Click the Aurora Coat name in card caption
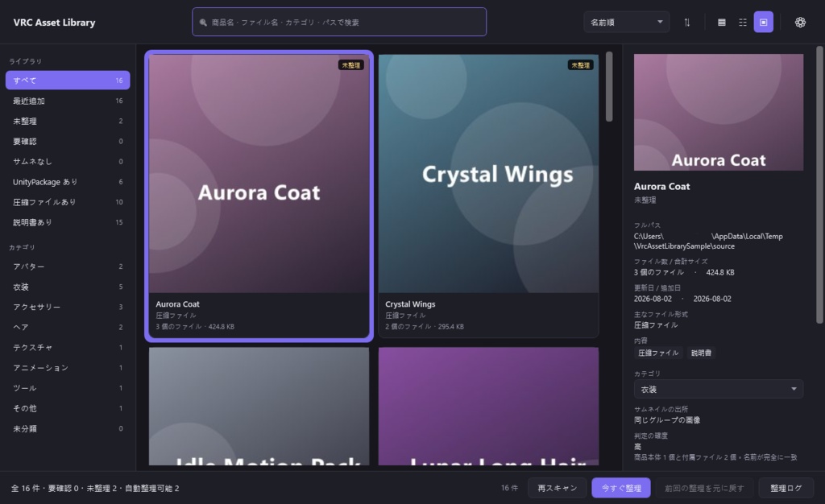Image resolution: width=825 pixels, height=504 pixels. [x=177, y=304]
